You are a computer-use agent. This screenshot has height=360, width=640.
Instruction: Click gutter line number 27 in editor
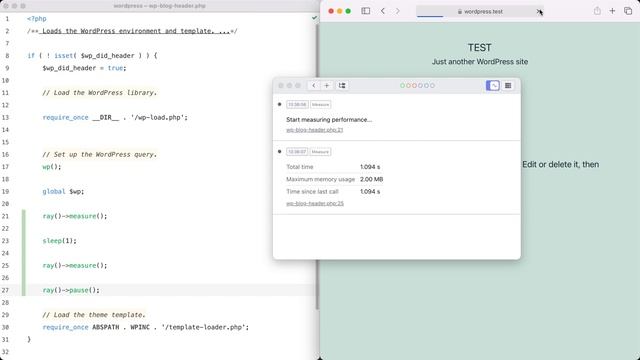pos(5,290)
